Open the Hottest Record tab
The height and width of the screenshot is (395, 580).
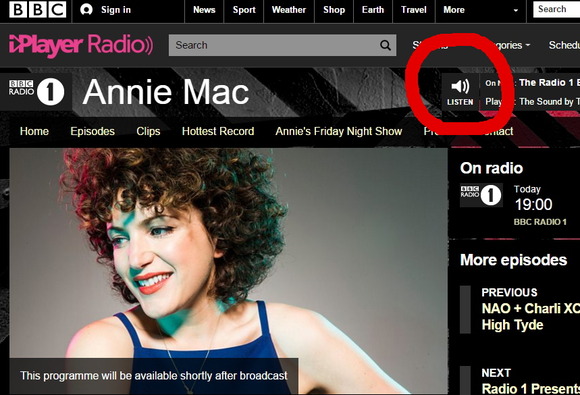point(218,131)
